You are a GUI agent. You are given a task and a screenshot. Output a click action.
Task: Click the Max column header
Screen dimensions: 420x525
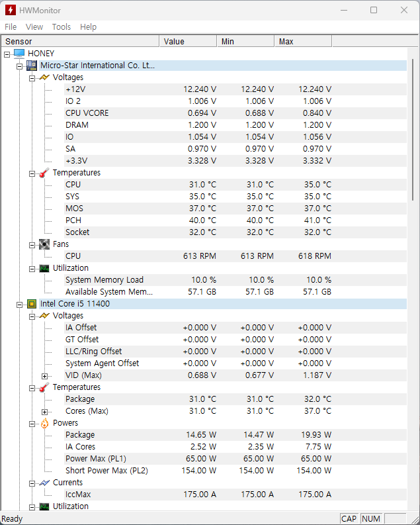302,42
